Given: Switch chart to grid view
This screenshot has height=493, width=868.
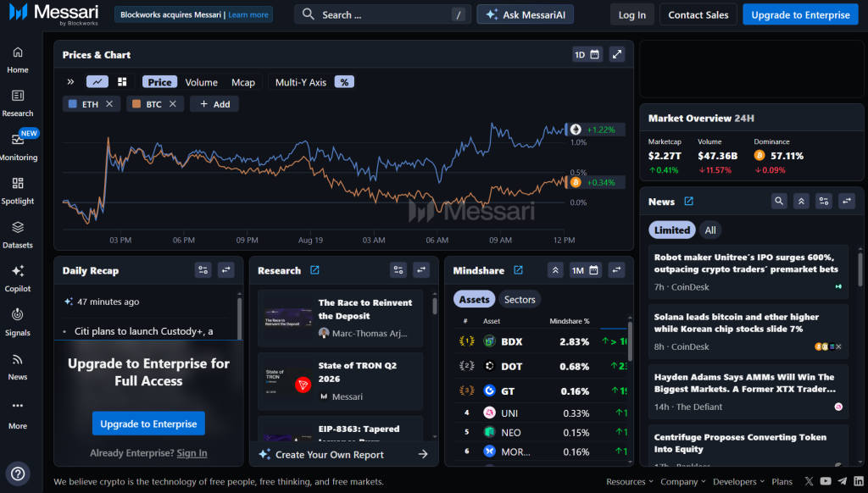Looking at the screenshot, I should 122,82.
